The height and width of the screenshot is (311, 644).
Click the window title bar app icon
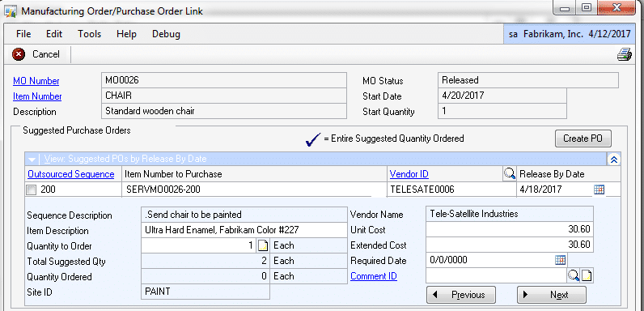[x=11, y=11]
